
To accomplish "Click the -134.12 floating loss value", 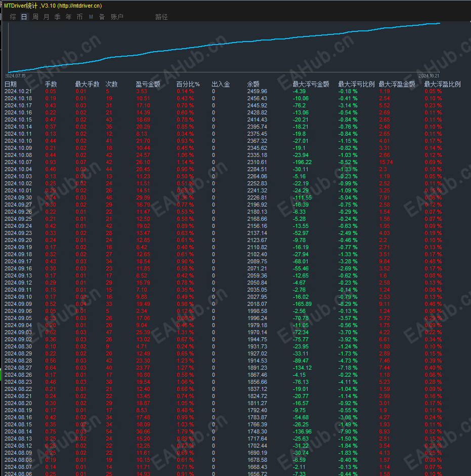I will pos(302,368).
